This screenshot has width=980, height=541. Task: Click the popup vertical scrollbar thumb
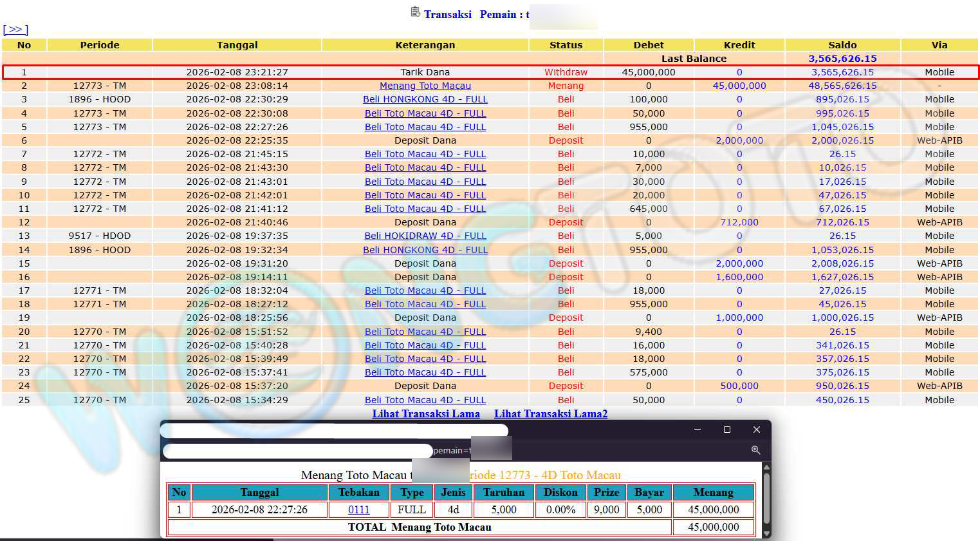pyautogui.click(x=766, y=498)
